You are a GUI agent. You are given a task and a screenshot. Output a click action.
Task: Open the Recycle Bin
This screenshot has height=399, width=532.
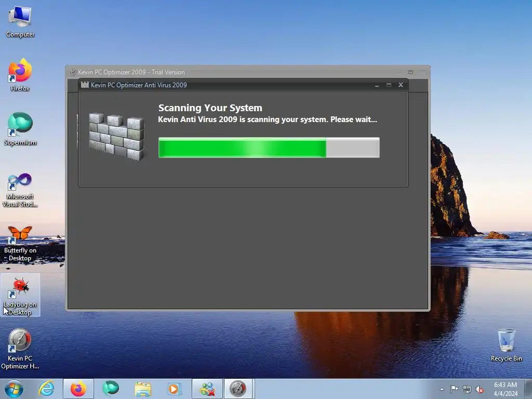pos(506,345)
